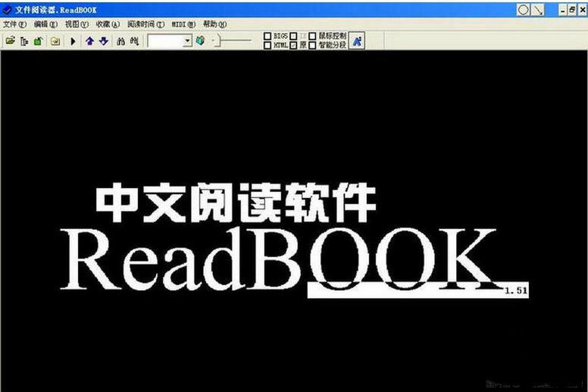This screenshot has width=588, height=392.
Task: Click the green bookmark box icon
Action: 38,41
